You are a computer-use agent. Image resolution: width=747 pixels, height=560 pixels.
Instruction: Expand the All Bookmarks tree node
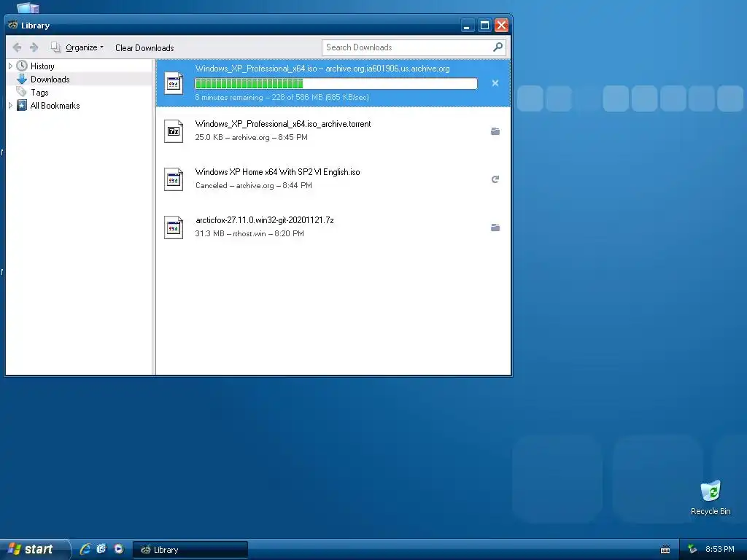(x=10, y=106)
